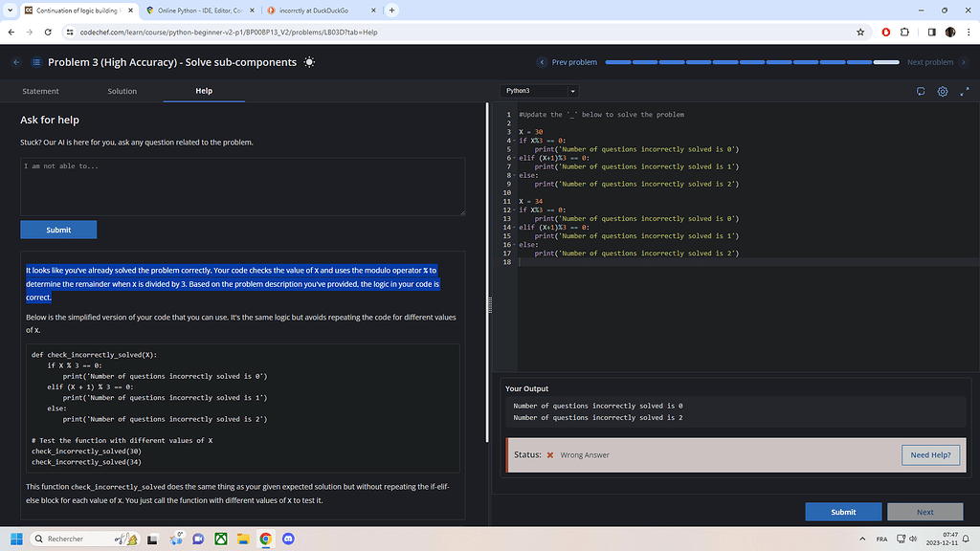Bookmark the page with the star icon
Image resolution: width=980 pixels, height=551 pixels.
pyautogui.click(x=860, y=32)
